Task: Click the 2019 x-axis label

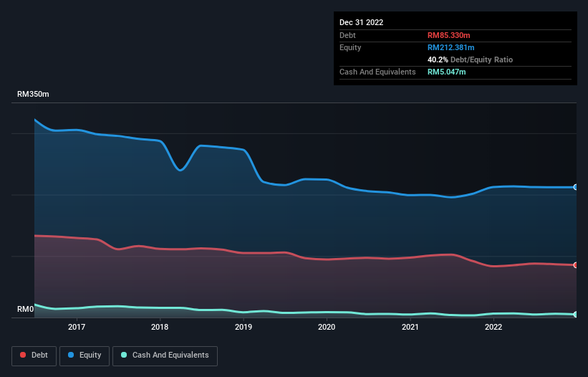Action: 244,327
